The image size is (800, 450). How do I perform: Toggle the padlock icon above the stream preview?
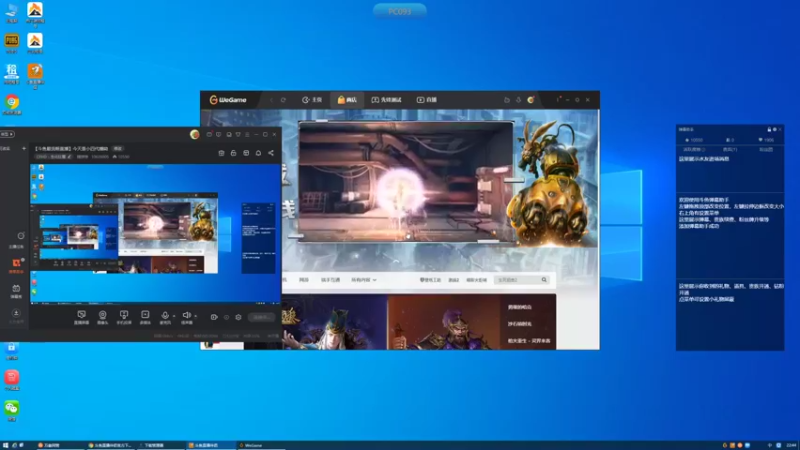(234, 153)
